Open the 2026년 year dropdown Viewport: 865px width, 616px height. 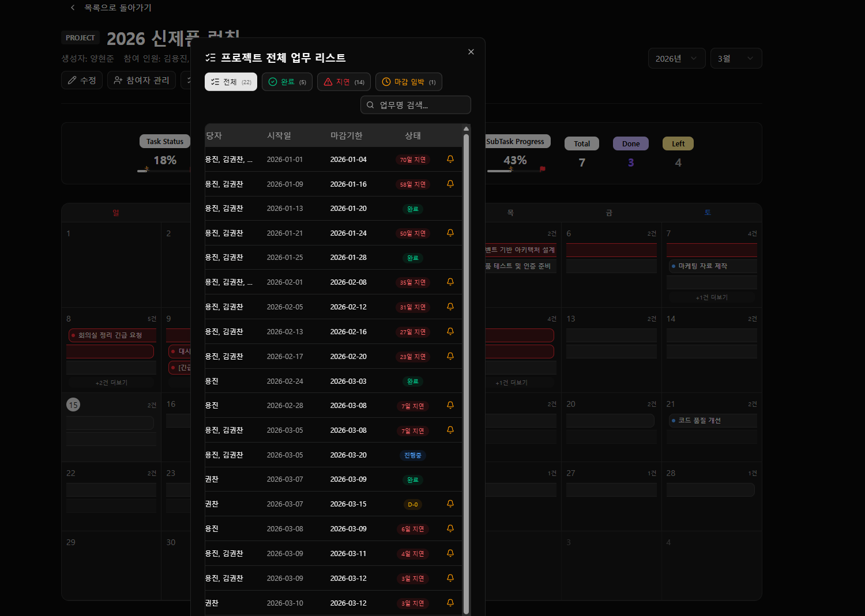point(676,58)
